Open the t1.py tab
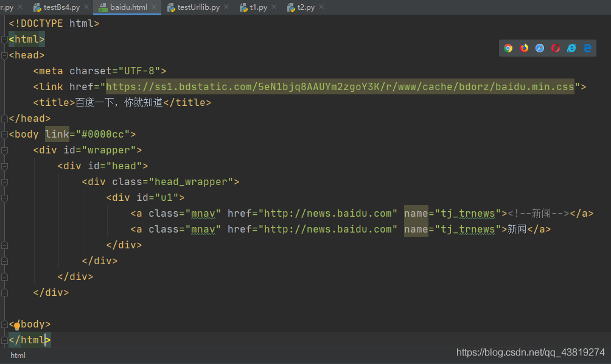 tap(259, 7)
